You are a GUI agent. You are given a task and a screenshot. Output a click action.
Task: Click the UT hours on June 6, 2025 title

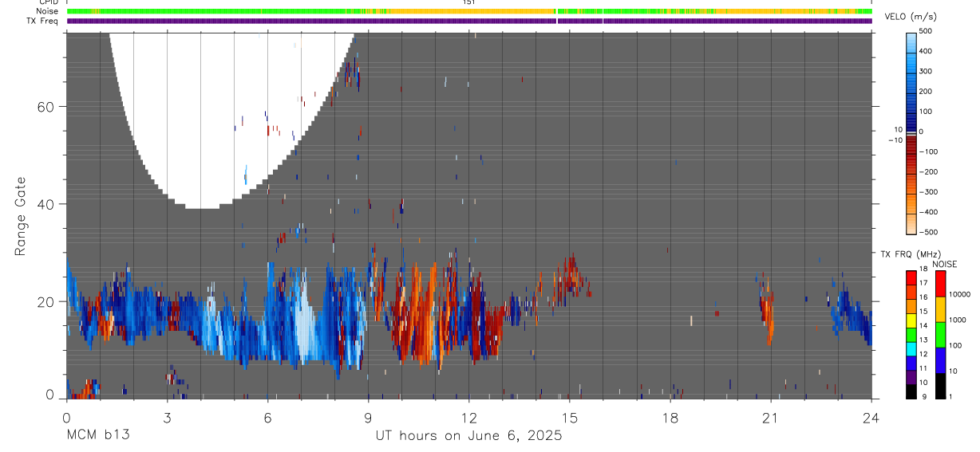click(x=469, y=435)
